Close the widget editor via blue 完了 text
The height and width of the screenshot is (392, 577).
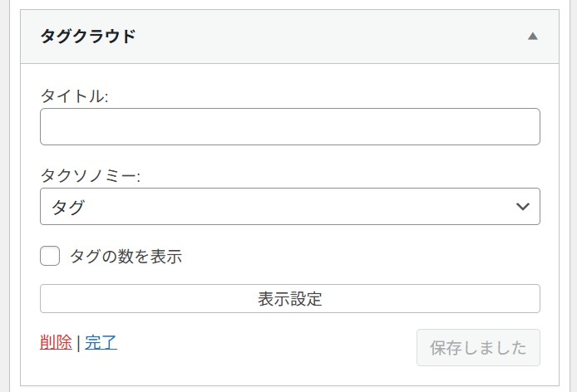[101, 342]
